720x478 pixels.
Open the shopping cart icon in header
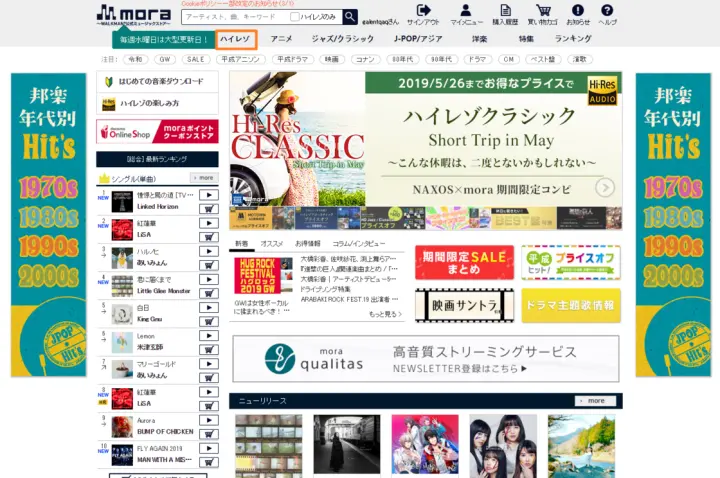[x=543, y=10]
